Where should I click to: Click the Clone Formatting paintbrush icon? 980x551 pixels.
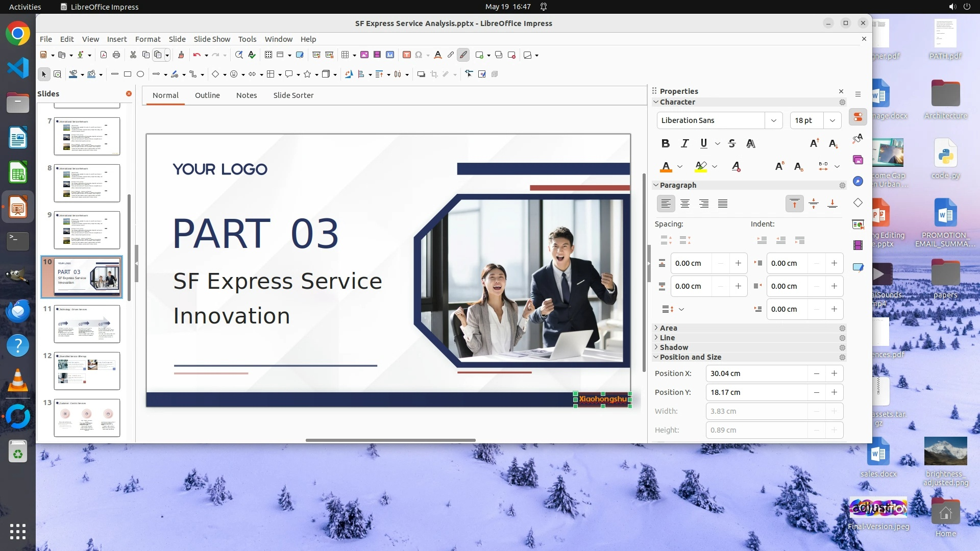(x=181, y=55)
